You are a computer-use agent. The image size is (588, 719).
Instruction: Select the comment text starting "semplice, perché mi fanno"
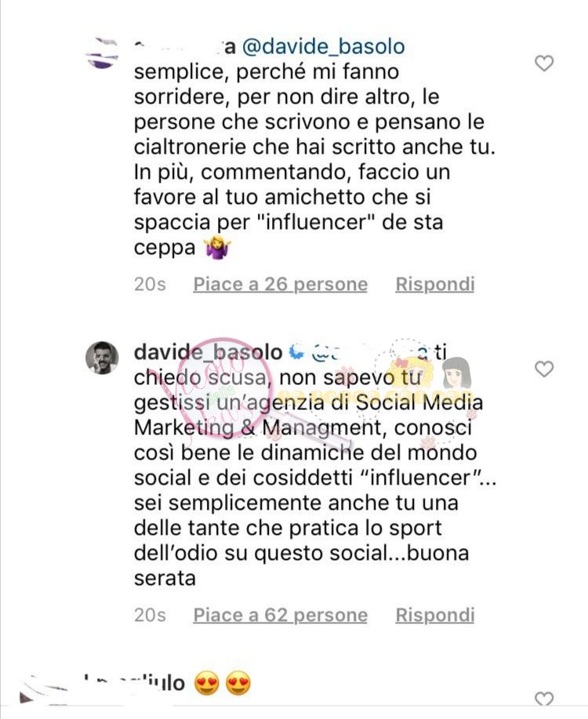315,159
